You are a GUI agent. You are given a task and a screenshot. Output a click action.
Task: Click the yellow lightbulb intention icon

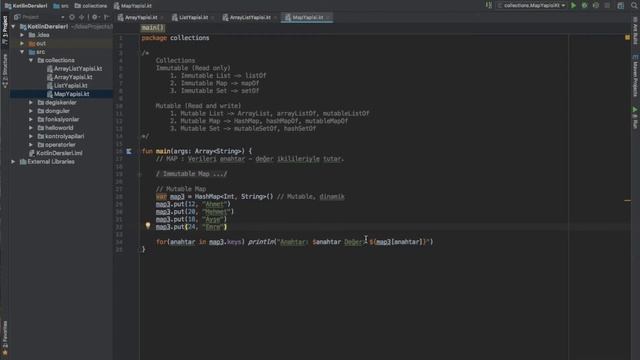tap(148, 225)
